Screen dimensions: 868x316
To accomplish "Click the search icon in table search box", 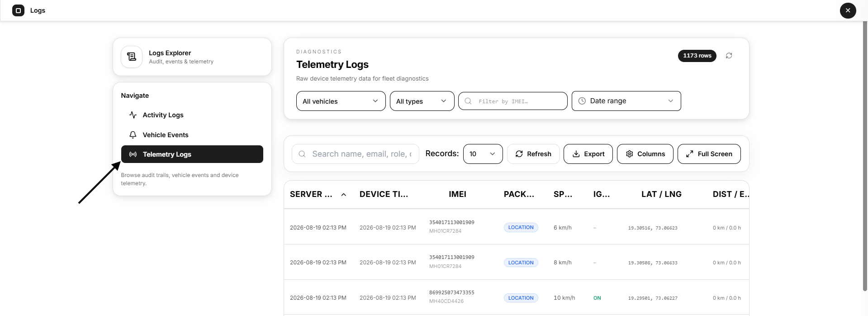I will (302, 154).
